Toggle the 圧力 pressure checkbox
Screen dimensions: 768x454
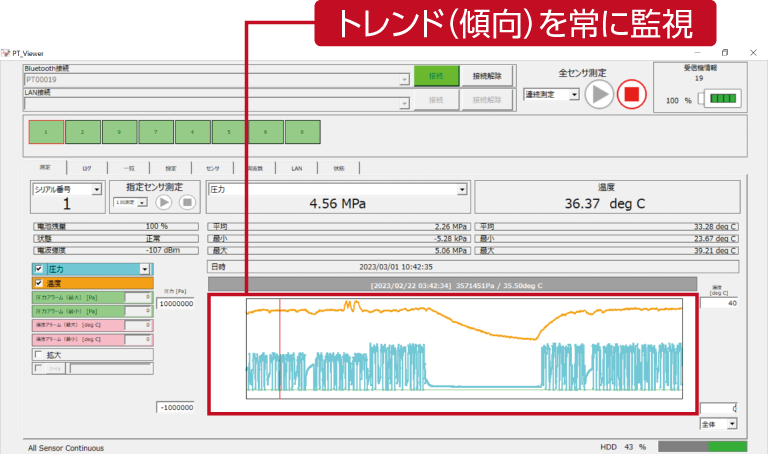pos(39,269)
